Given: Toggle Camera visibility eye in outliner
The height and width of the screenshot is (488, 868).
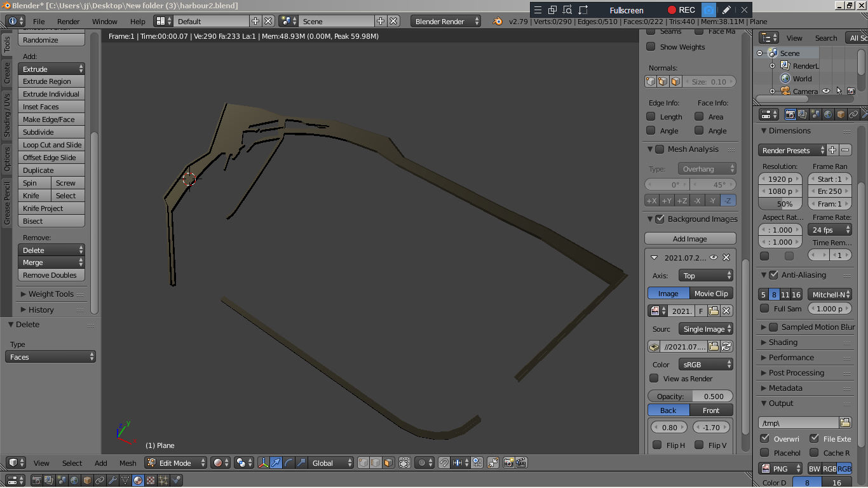Looking at the screenshot, I should coord(826,91).
